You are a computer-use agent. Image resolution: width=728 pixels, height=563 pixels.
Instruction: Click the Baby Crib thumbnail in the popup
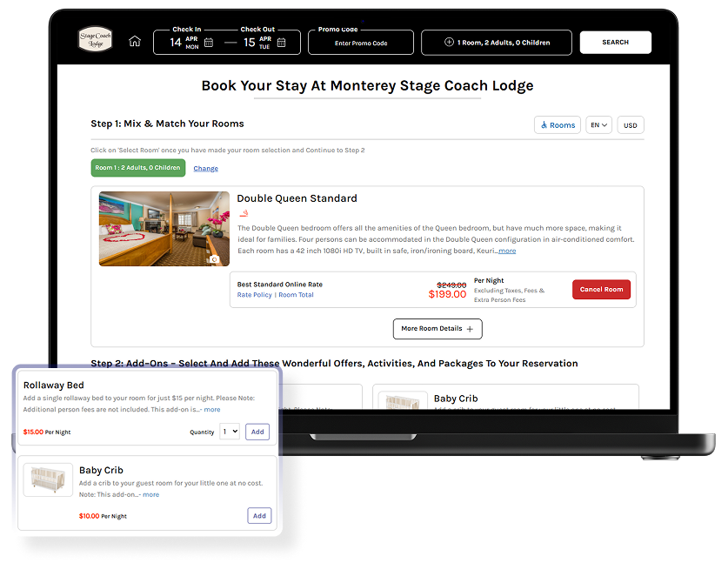[x=48, y=479]
